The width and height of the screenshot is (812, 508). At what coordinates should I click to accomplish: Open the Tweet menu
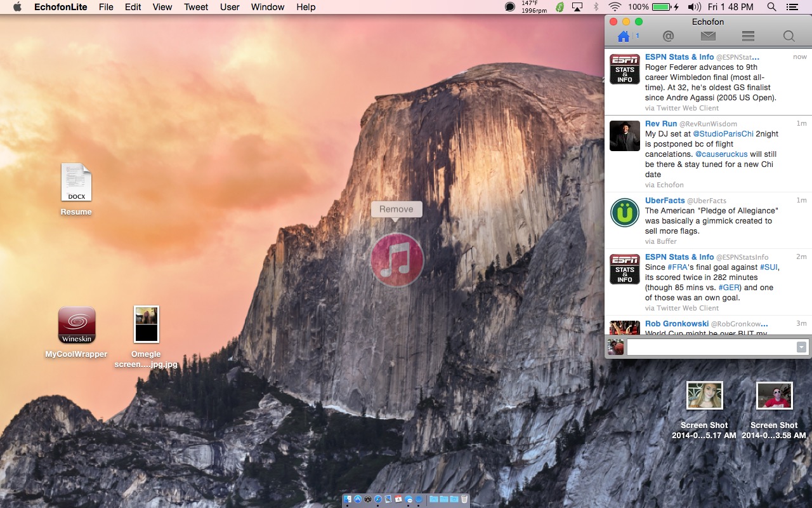pos(196,7)
